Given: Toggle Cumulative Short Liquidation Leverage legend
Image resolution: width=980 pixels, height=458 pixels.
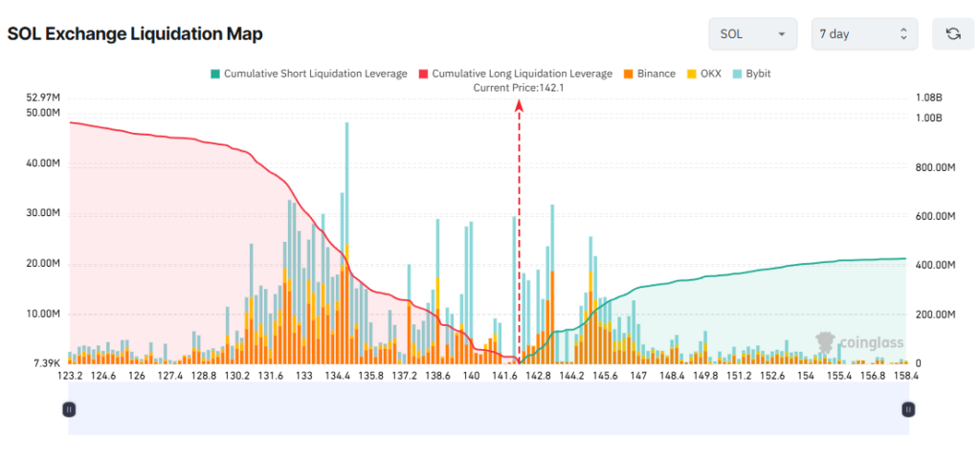Looking at the screenshot, I should click(309, 74).
